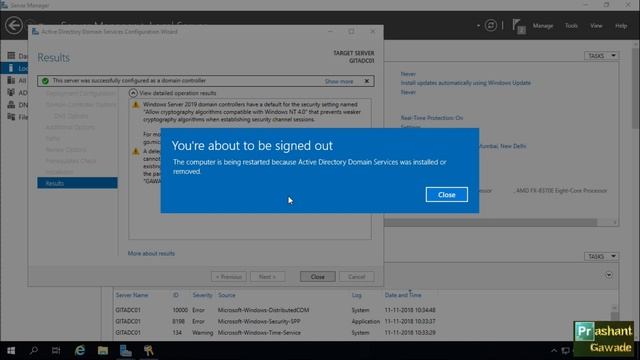Sort events by Source column
This screenshot has width=640, height=360.
point(227,295)
